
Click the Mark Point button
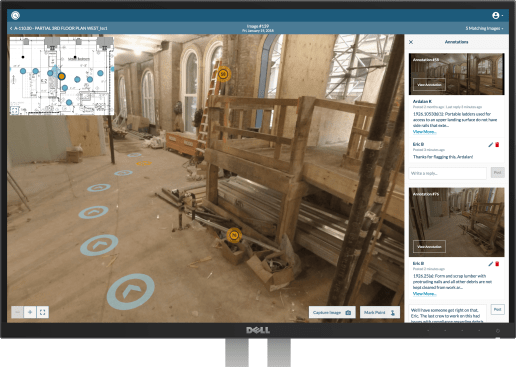(x=380, y=312)
